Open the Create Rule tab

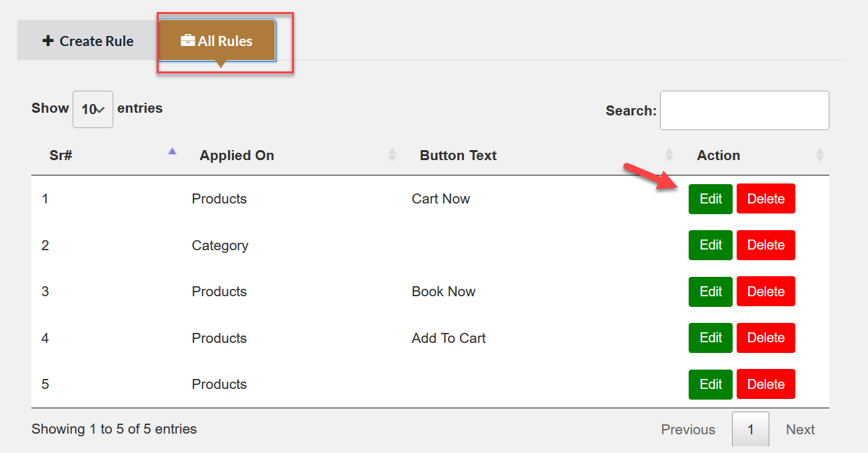(x=88, y=41)
